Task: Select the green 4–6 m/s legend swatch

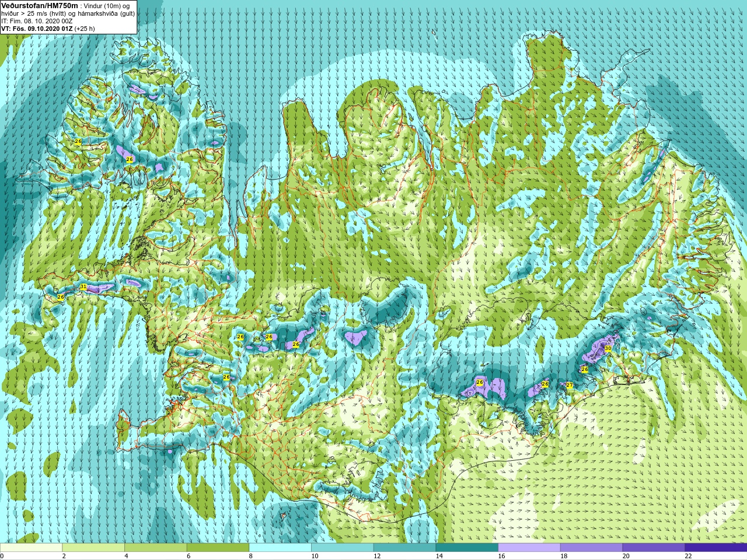Action: coord(156,548)
